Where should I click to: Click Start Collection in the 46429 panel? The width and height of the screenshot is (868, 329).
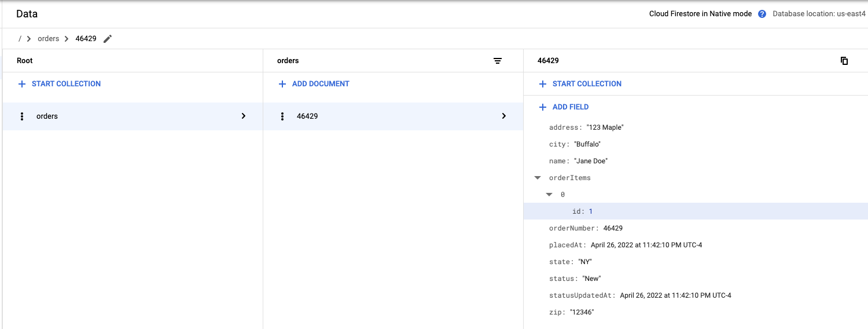coord(586,84)
